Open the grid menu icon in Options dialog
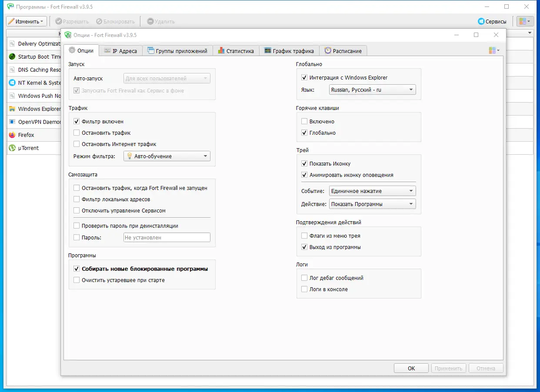 click(x=494, y=50)
